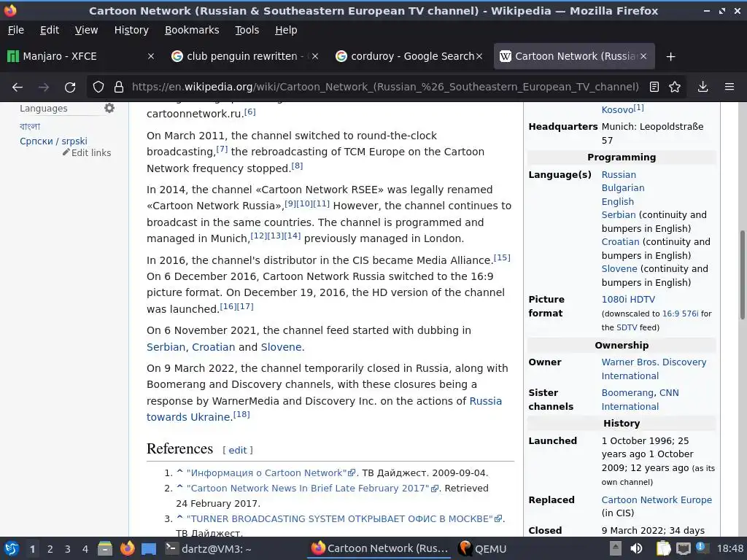The height and width of the screenshot is (560, 747).
Task: Switch to club penguin rewritten tab
Action: pyautogui.click(x=244, y=56)
